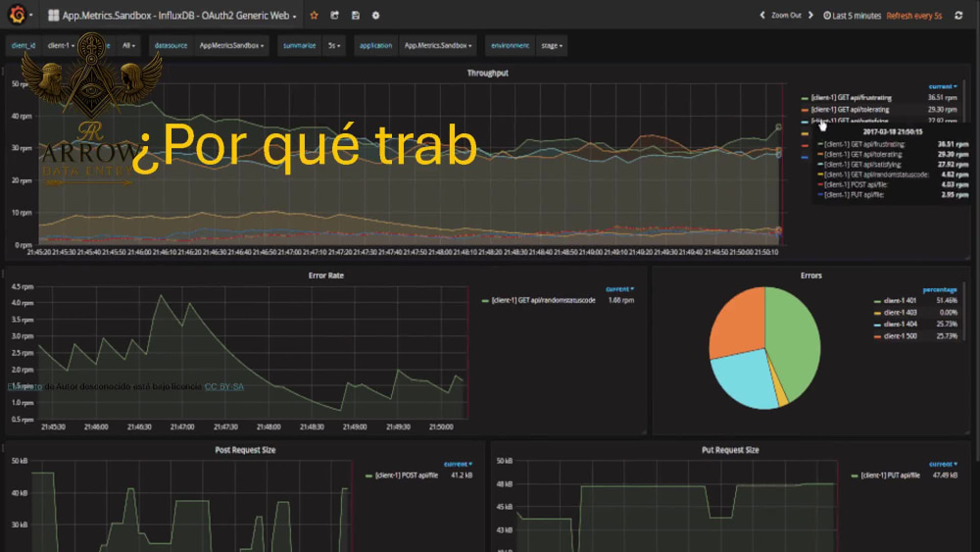The image size is (980, 552).
Task: Click the yellow slice of Errors pie
Action: [779, 396]
